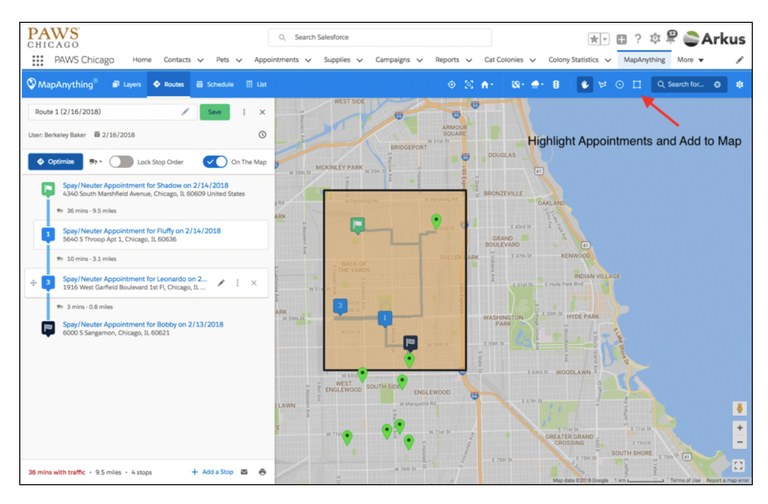768x504 pixels.
Task: Open the route more-options menu beside Save
Action: click(x=244, y=112)
